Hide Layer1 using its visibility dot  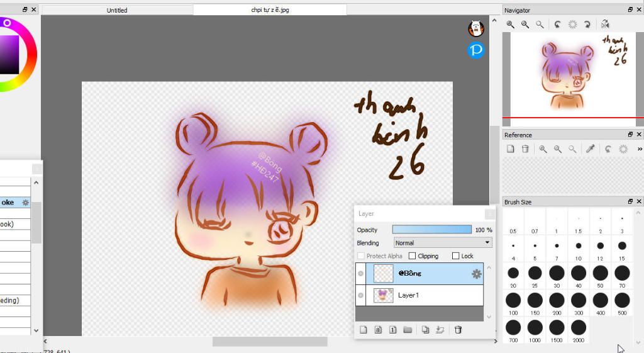[360, 296]
